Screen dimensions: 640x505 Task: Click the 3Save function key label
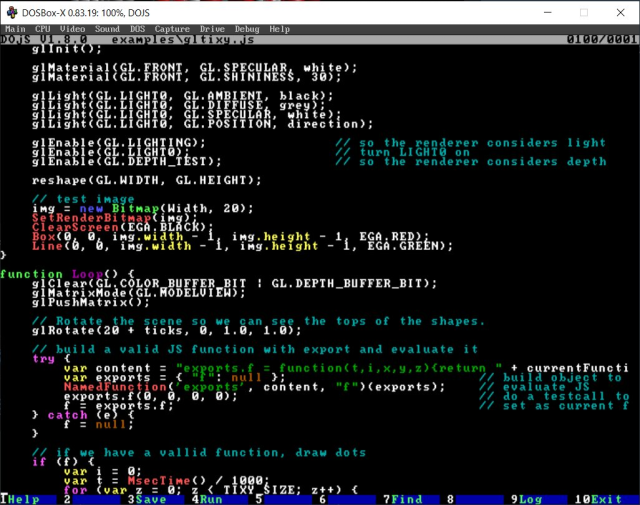[x=149, y=498]
